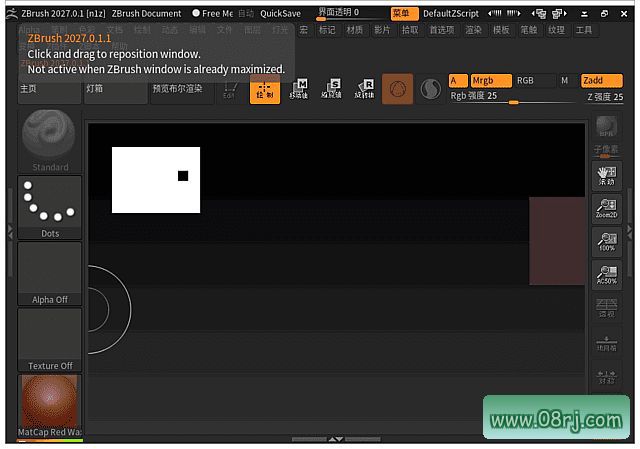Click the load next layout arrow icon

[560, 14]
